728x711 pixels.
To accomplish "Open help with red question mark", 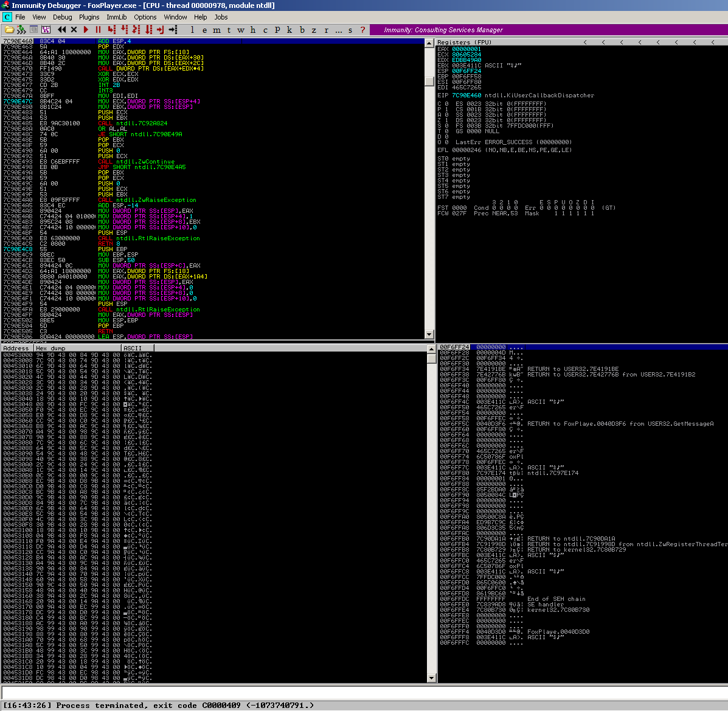I will [x=362, y=30].
